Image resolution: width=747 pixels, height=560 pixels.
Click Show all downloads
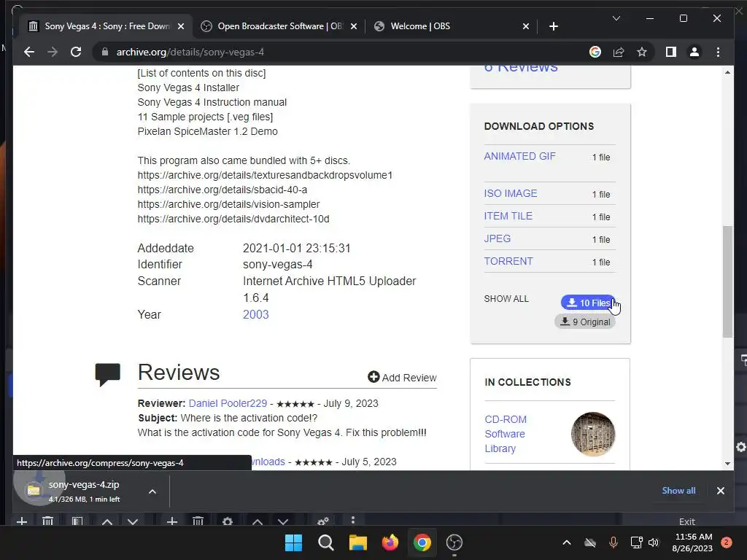click(678, 491)
